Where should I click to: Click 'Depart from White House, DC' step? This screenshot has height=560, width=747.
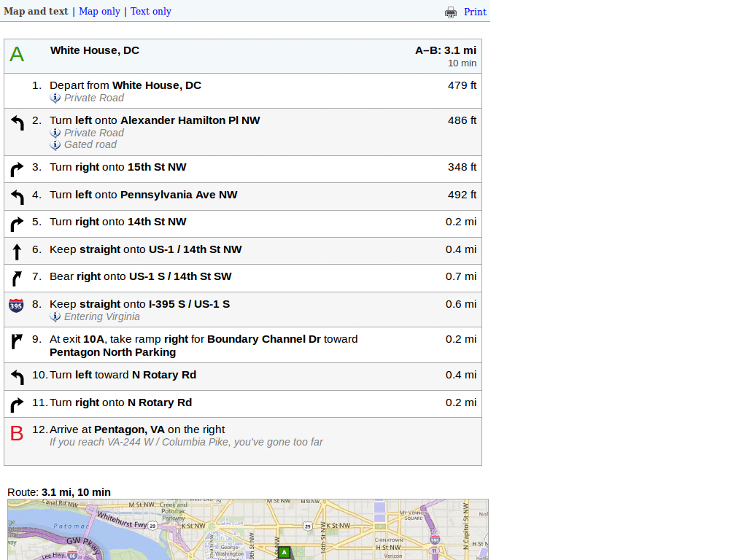pyautogui.click(x=125, y=85)
